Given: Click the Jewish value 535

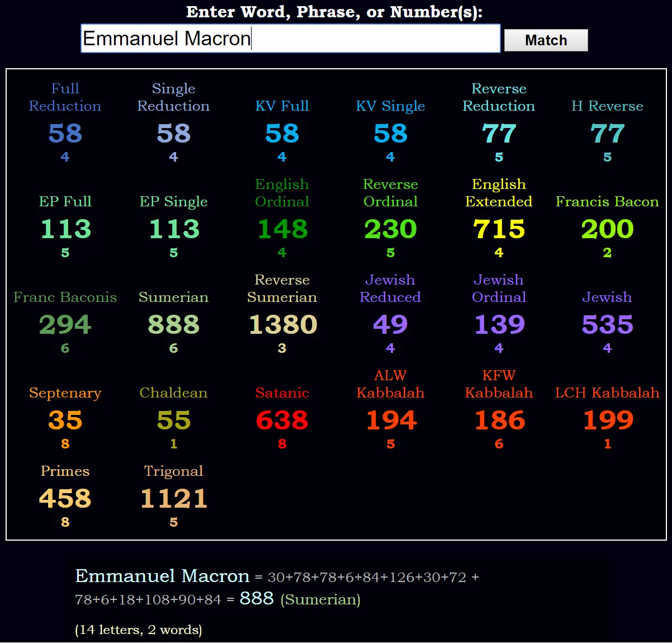Looking at the screenshot, I should pyautogui.click(x=607, y=325).
